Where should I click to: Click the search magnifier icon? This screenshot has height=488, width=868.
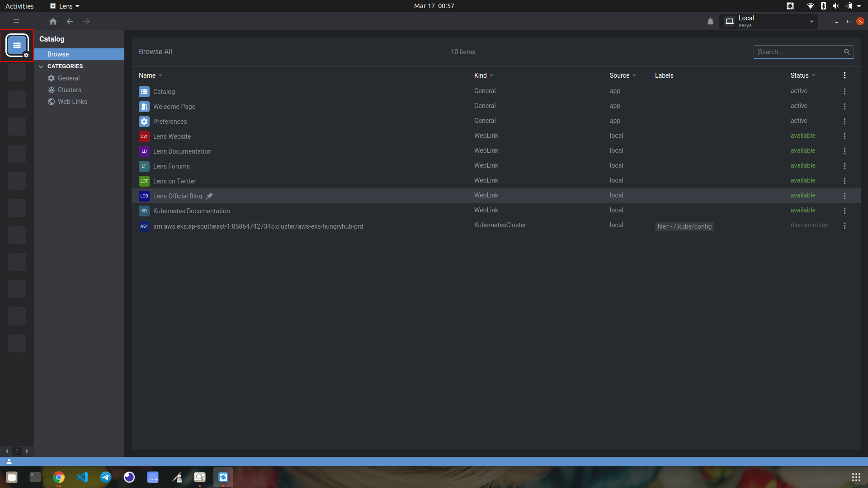[x=847, y=52]
